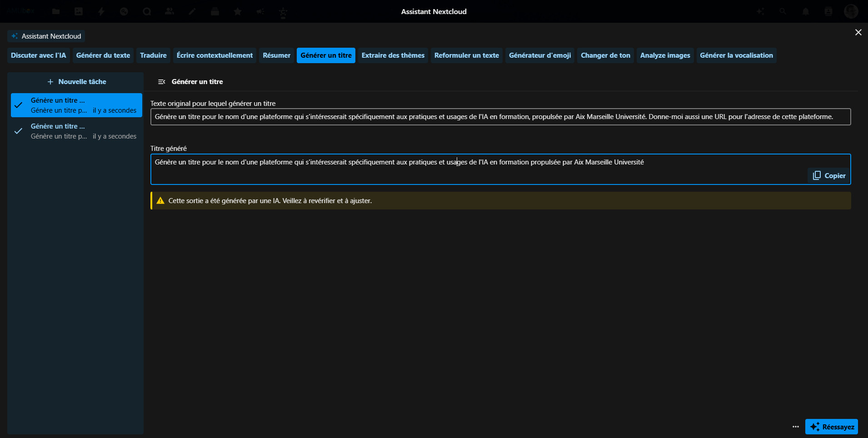The width and height of the screenshot is (868, 438).
Task: Open the Activity lightning bolt icon
Action: (x=101, y=11)
